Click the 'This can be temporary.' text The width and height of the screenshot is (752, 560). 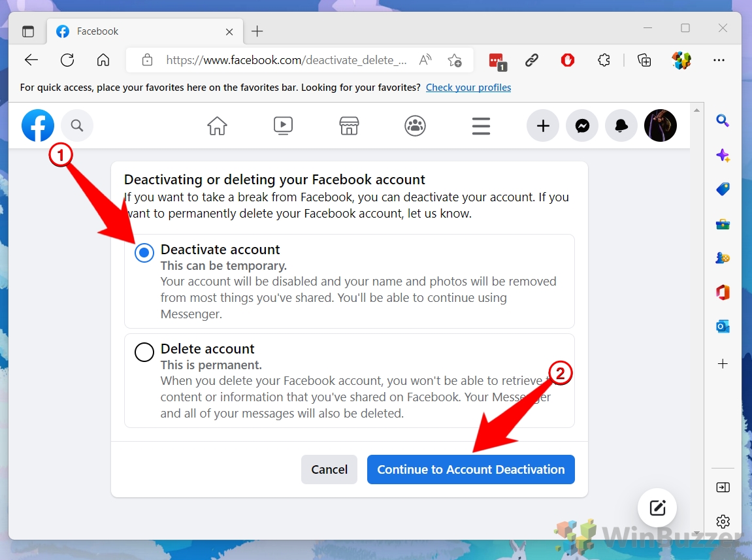click(223, 266)
